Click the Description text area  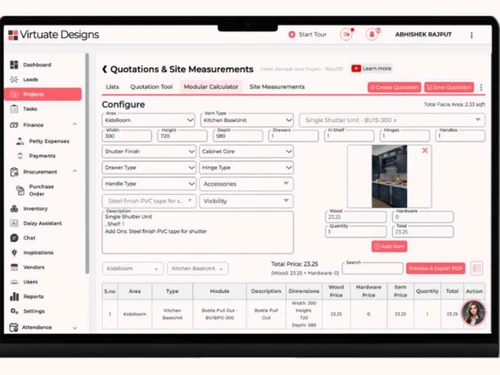tap(198, 232)
